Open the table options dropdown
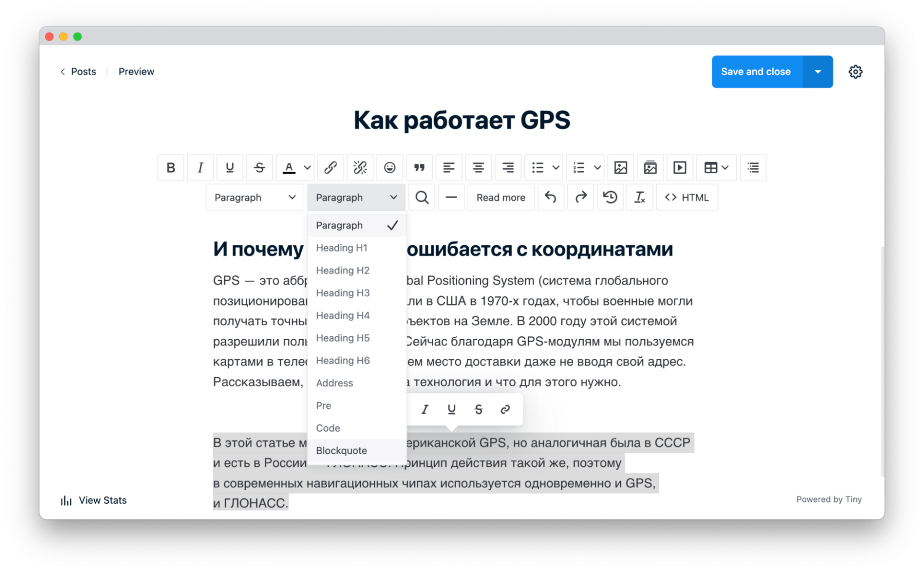The height and width of the screenshot is (572, 924). click(x=724, y=167)
